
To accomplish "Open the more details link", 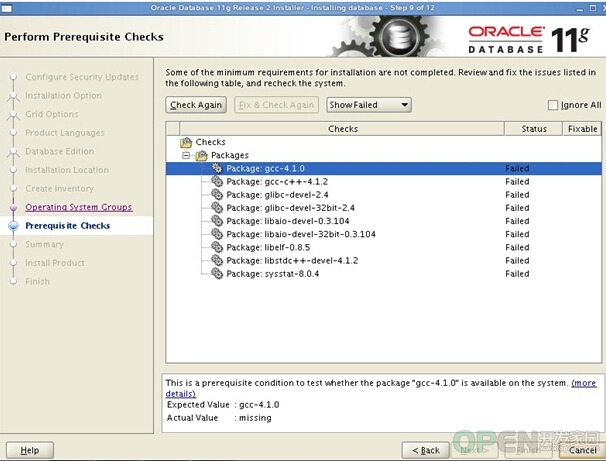I will point(584,383).
